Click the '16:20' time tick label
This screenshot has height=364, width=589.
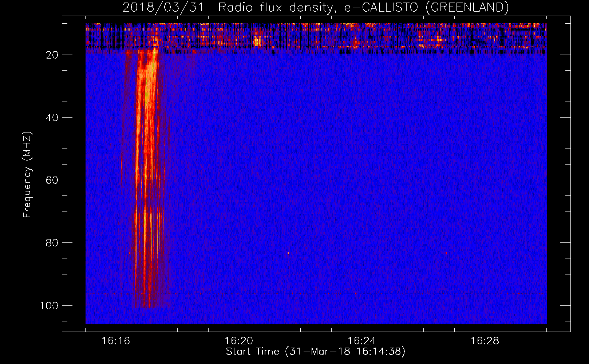(x=239, y=341)
